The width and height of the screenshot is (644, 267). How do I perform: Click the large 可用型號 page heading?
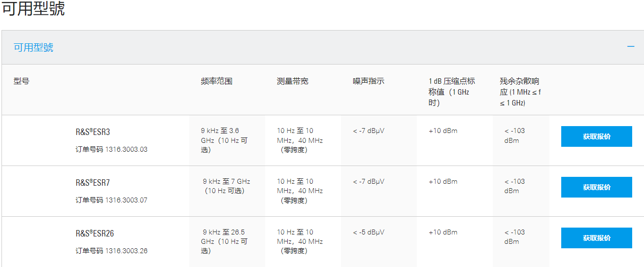[34, 9]
